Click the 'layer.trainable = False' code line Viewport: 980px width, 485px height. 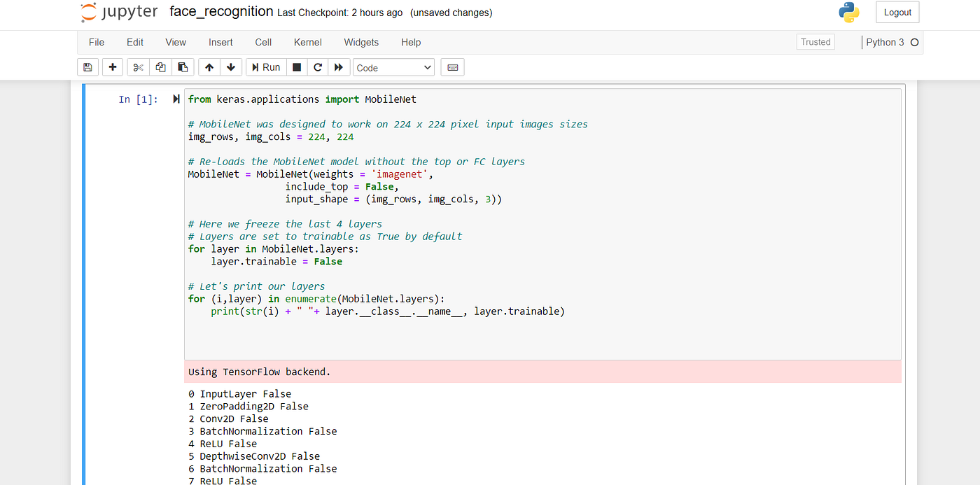276,261
